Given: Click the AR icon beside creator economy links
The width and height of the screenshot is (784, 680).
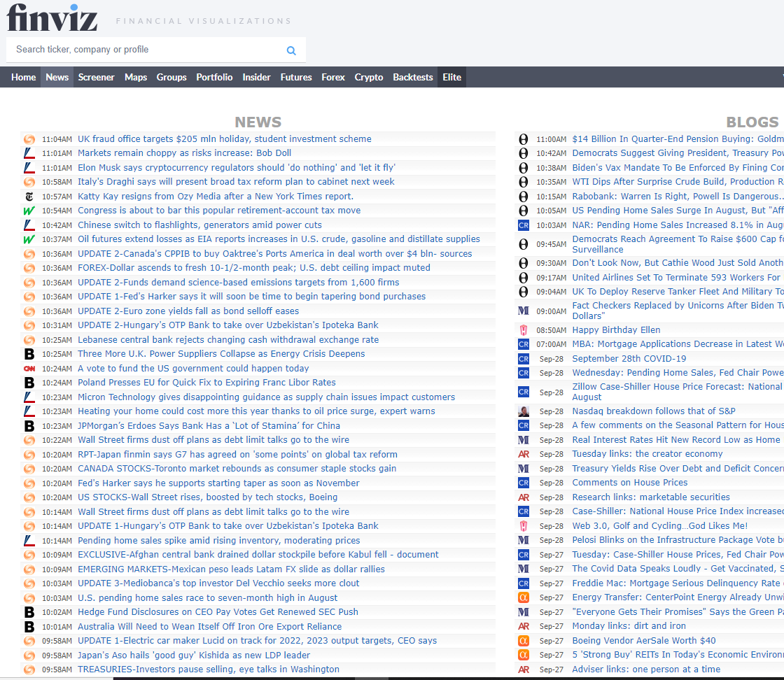Looking at the screenshot, I should click(x=523, y=454).
